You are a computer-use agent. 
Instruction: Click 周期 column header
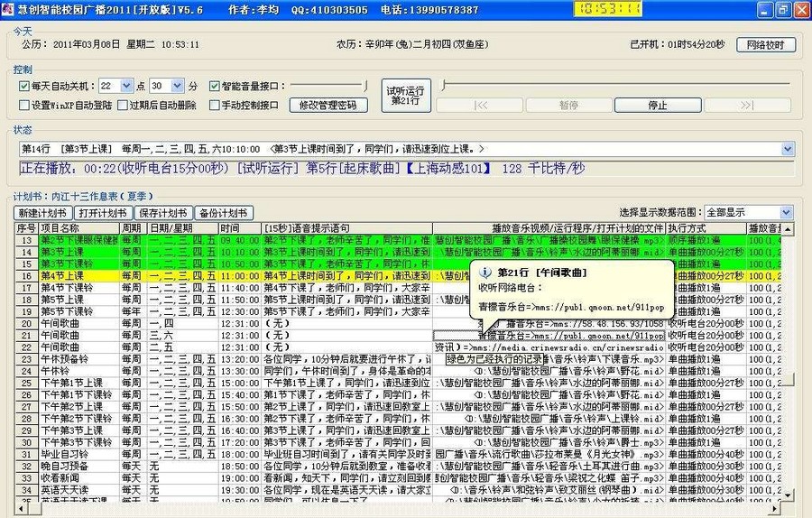(x=134, y=228)
